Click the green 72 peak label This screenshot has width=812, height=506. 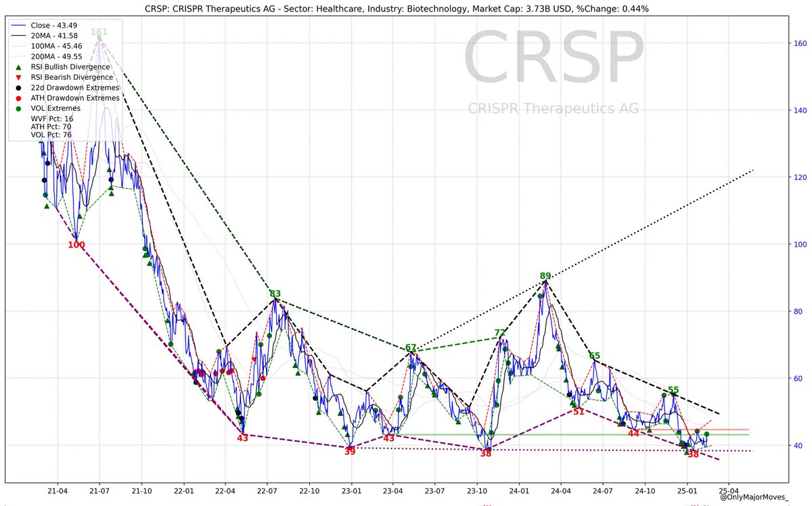(x=500, y=333)
